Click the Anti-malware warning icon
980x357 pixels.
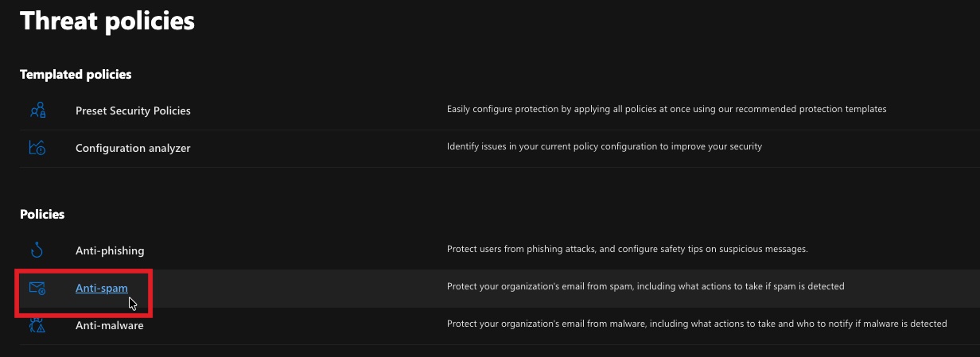click(37, 324)
